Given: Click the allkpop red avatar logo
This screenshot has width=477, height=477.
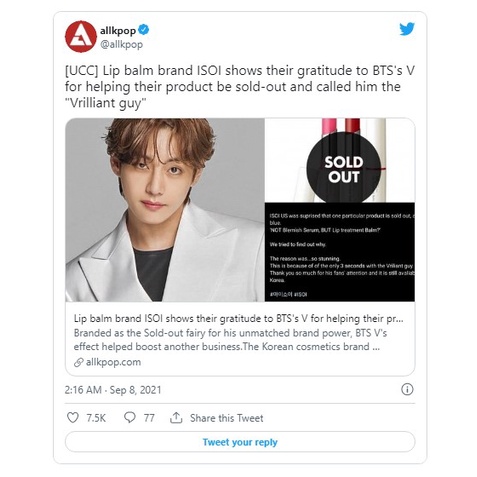Looking at the screenshot, I should tap(81, 36).
